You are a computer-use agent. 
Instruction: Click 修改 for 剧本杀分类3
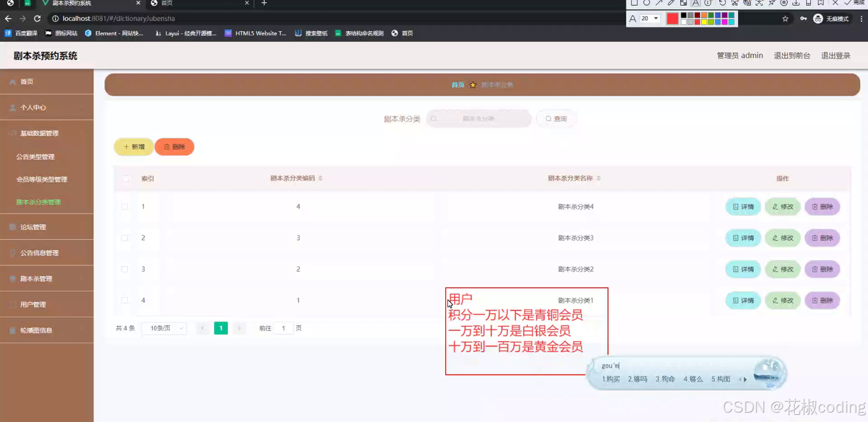tap(783, 238)
